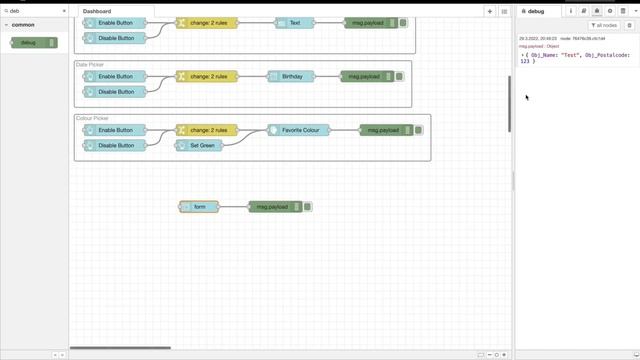Select the Favorite Colour node
This screenshot has width=640, height=360.
(x=298, y=130)
